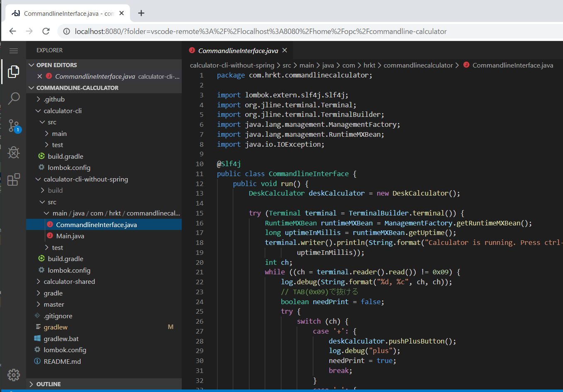Open the Manage gear icon
The image size is (563, 392).
13,375
